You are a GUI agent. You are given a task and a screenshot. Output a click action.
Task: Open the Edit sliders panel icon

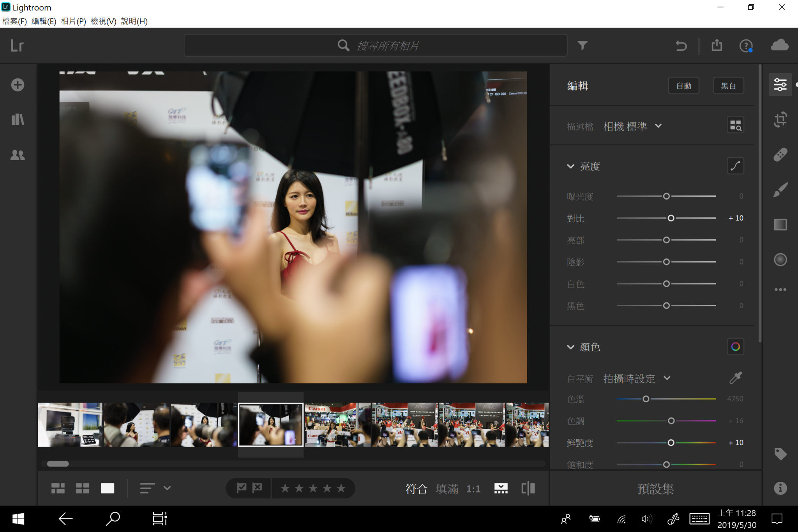pos(780,85)
